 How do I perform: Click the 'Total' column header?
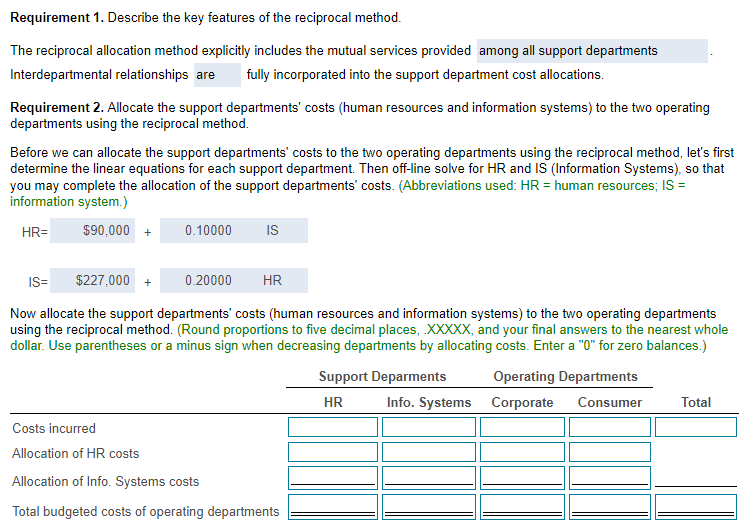(696, 402)
